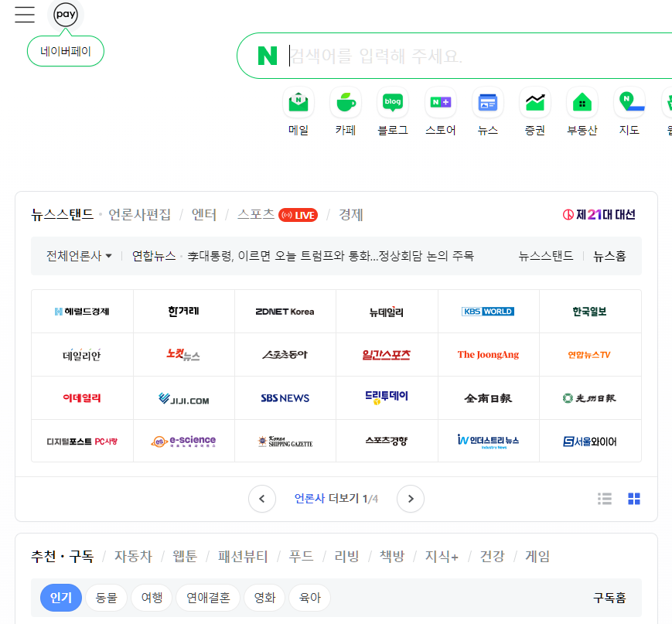The width and height of the screenshot is (672, 624).
Task: Open the 한겨레 press logo
Action: point(184,312)
